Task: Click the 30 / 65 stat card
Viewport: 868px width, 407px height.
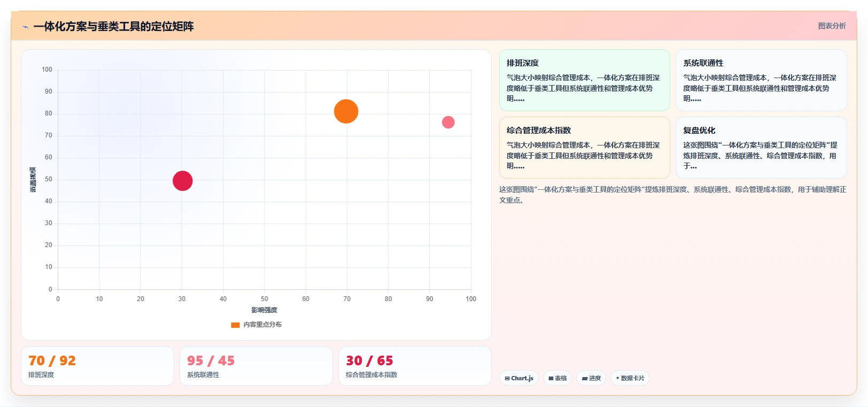Action: click(415, 366)
